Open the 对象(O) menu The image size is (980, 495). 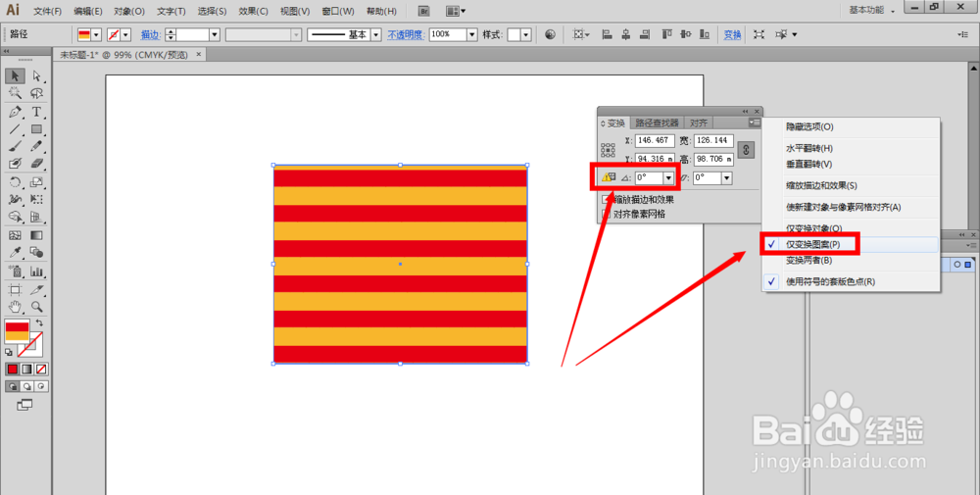[x=129, y=11]
